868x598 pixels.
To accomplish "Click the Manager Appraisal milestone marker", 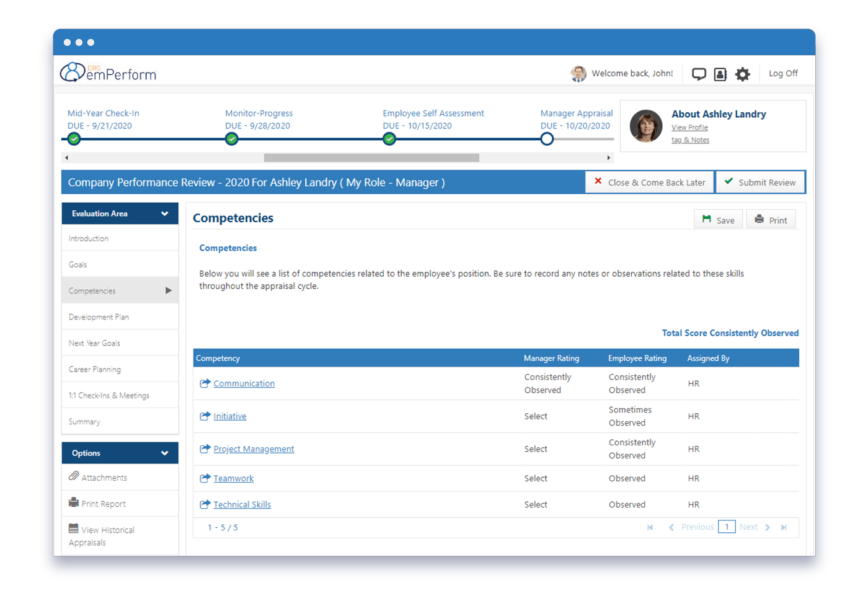I will [547, 139].
